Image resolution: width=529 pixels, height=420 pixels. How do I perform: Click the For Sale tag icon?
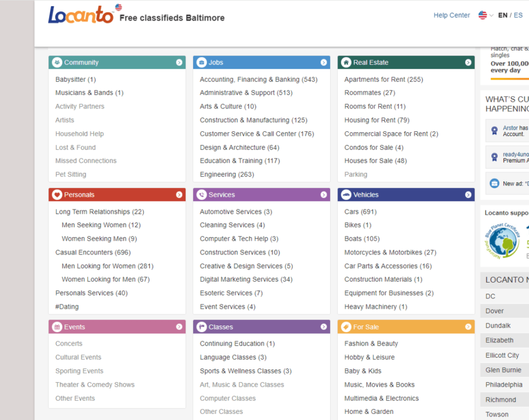pos(346,326)
